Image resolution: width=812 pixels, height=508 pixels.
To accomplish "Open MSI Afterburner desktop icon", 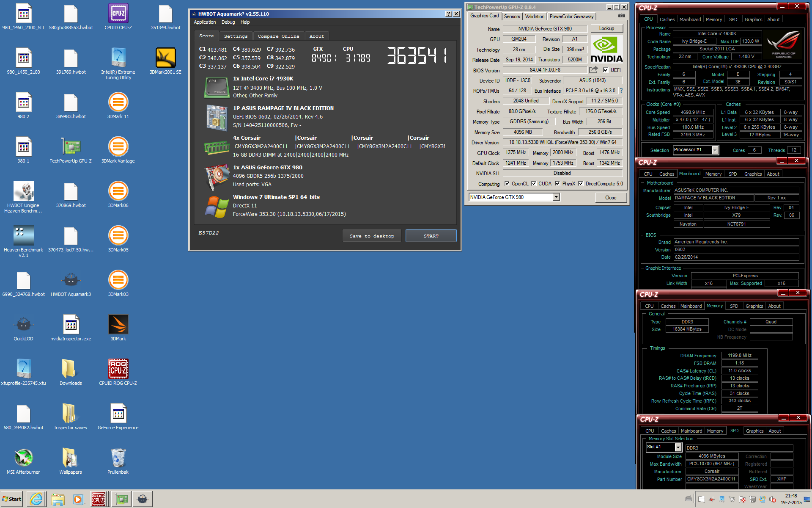I will click(x=23, y=461).
